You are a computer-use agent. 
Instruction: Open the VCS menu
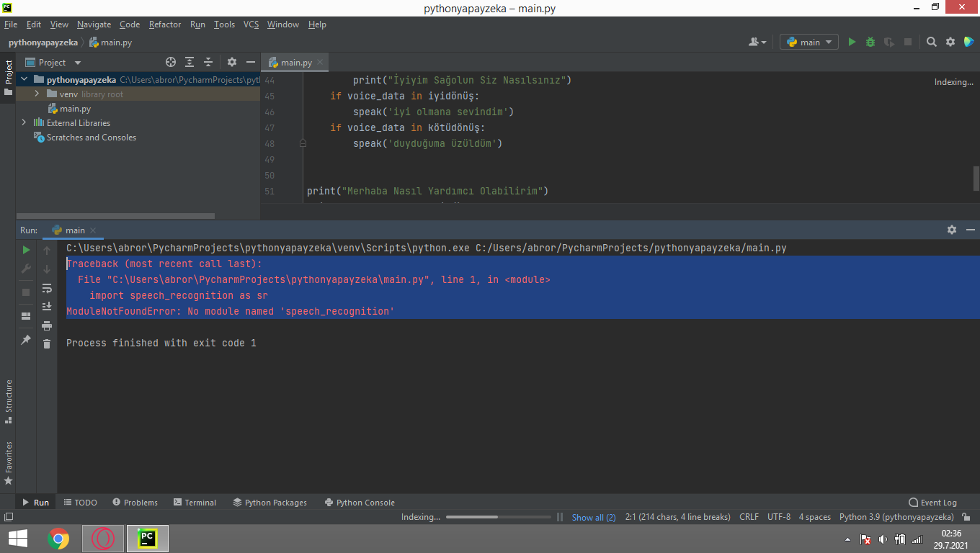point(251,24)
